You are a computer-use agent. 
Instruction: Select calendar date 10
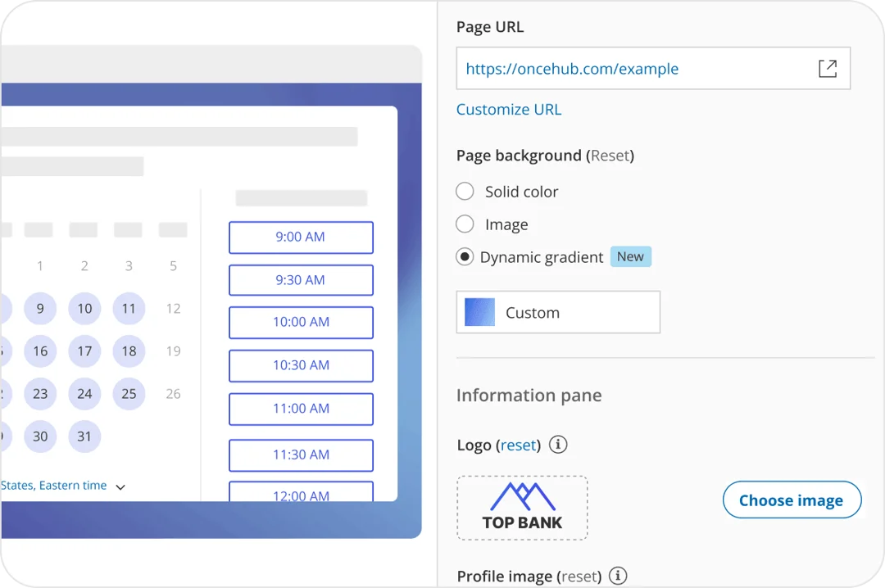point(84,309)
